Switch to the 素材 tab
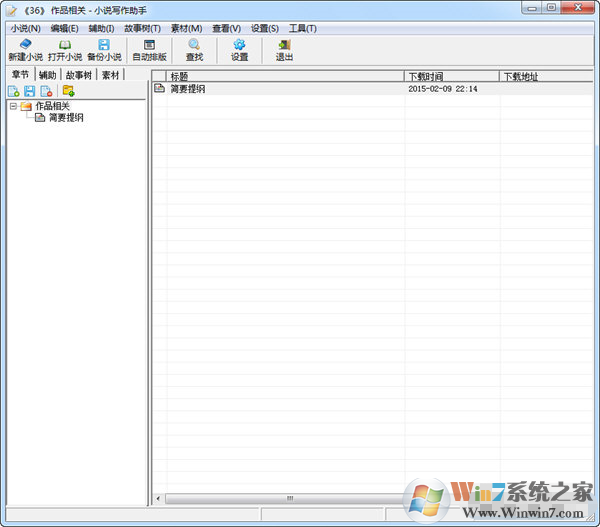This screenshot has width=600, height=527. click(x=111, y=75)
